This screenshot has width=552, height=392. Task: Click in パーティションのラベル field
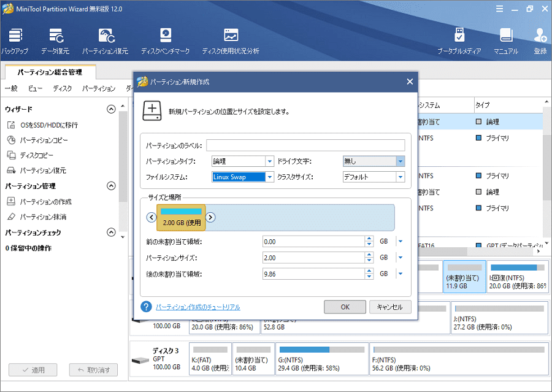(305, 145)
